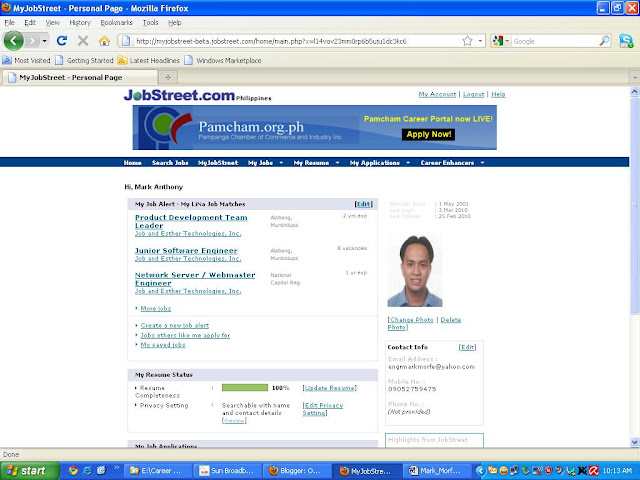Expand hidden system tray icons arrow
The image size is (640, 480).
480,471
